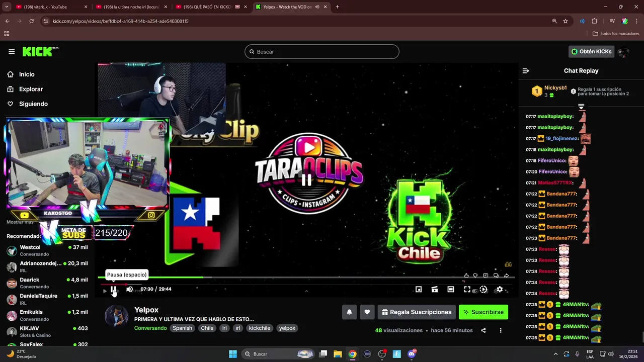
Task: Open Siguiendo in the sidebar
Action: click(x=33, y=104)
